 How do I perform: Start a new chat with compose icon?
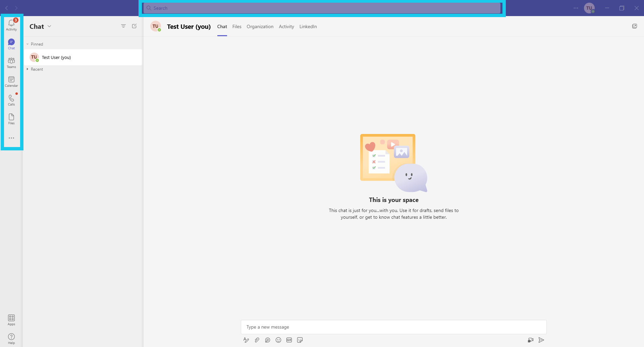click(x=134, y=26)
